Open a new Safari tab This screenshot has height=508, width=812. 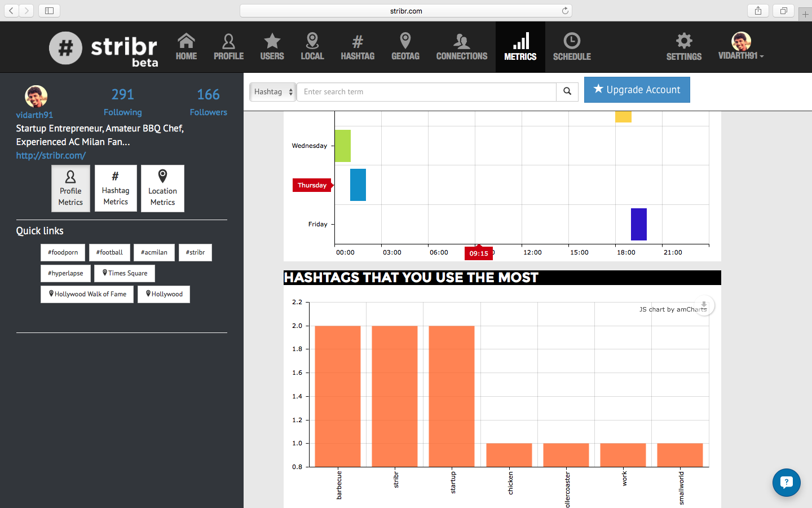(x=805, y=15)
